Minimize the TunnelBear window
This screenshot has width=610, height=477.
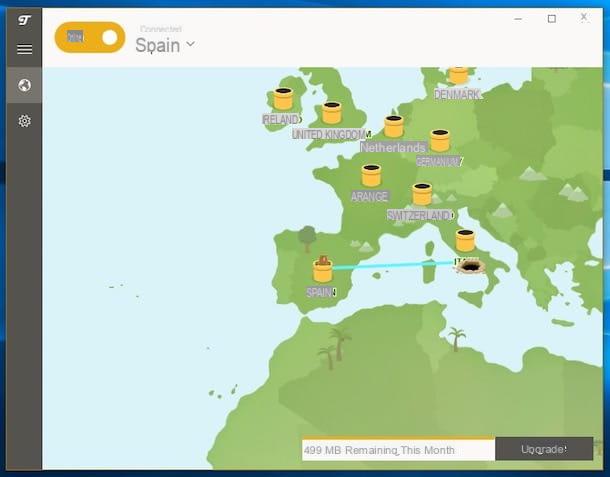[518, 19]
